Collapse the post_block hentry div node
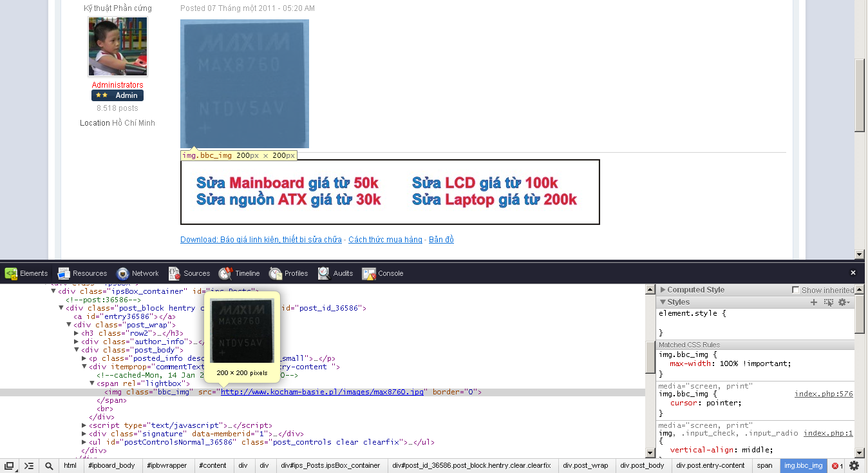Screen dimensions: 868x473 [62, 308]
